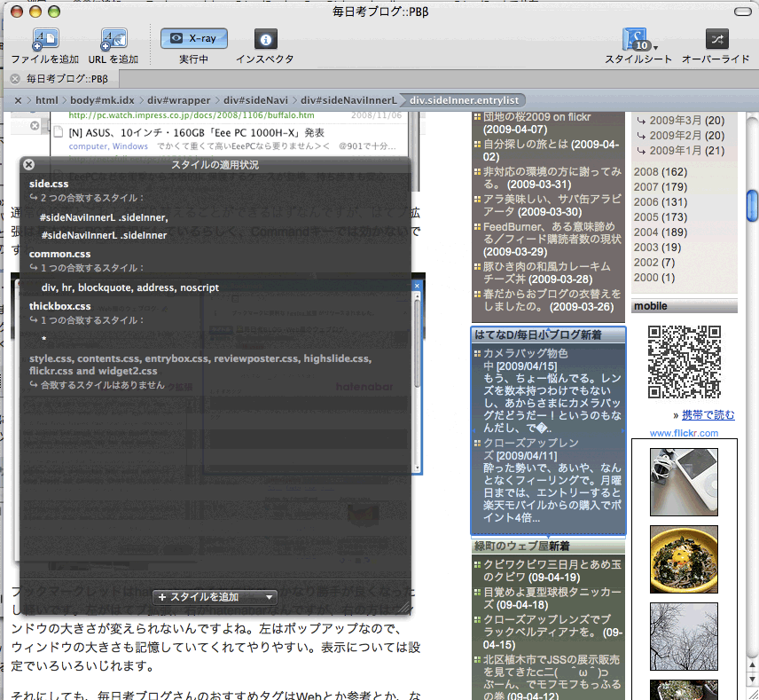
Task: Toggle the X-ray mode button
Action: [x=193, y=38]
